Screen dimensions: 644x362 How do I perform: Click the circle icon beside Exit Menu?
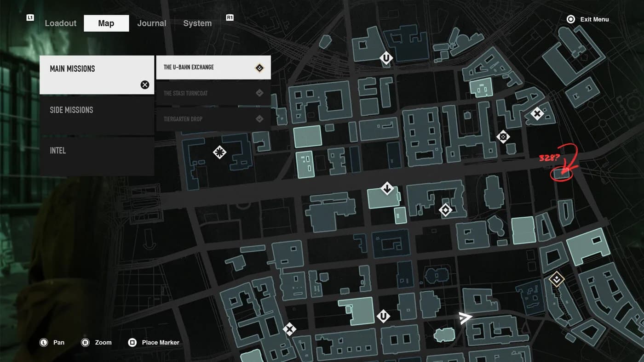[571, 19]
